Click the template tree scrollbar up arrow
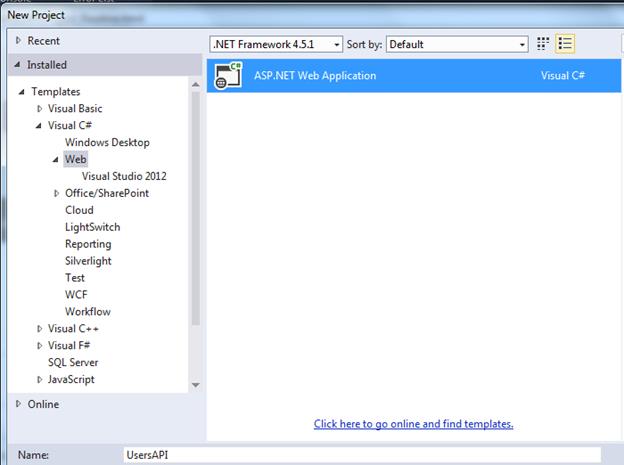Viewport: 624px width, 465px height. 195,84
